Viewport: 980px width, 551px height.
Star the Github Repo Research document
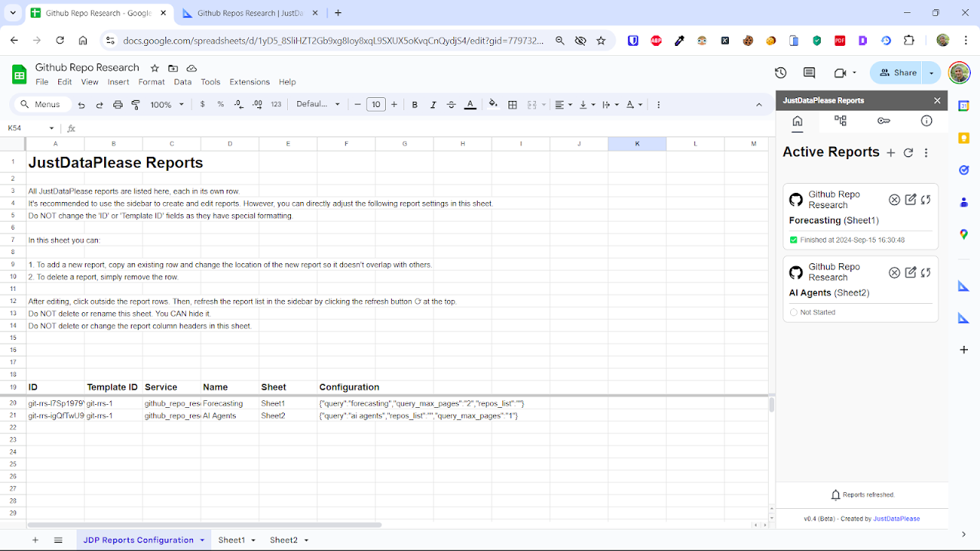[155, 68]
